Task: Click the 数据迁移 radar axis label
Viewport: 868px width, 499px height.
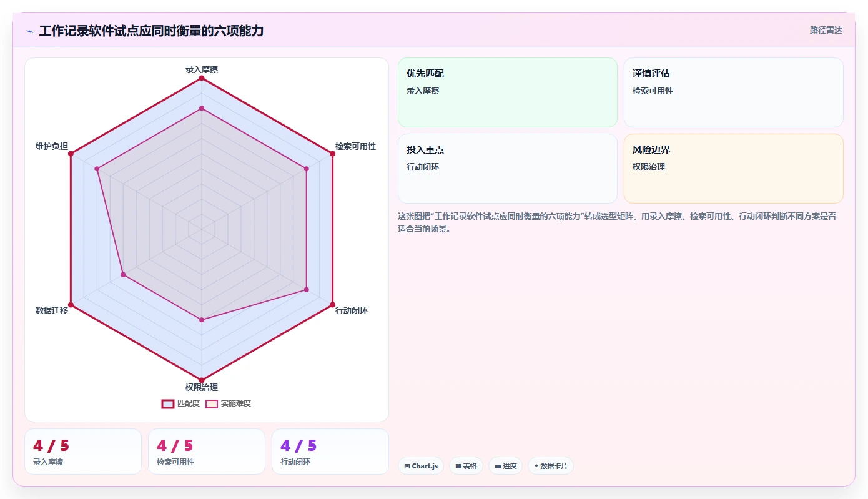Action: click(x=52, y=310)
